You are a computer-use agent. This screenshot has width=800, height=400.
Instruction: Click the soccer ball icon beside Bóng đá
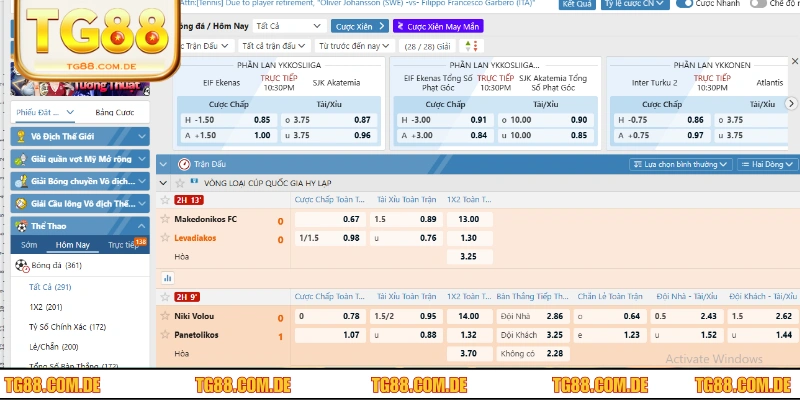click(21, 265)
